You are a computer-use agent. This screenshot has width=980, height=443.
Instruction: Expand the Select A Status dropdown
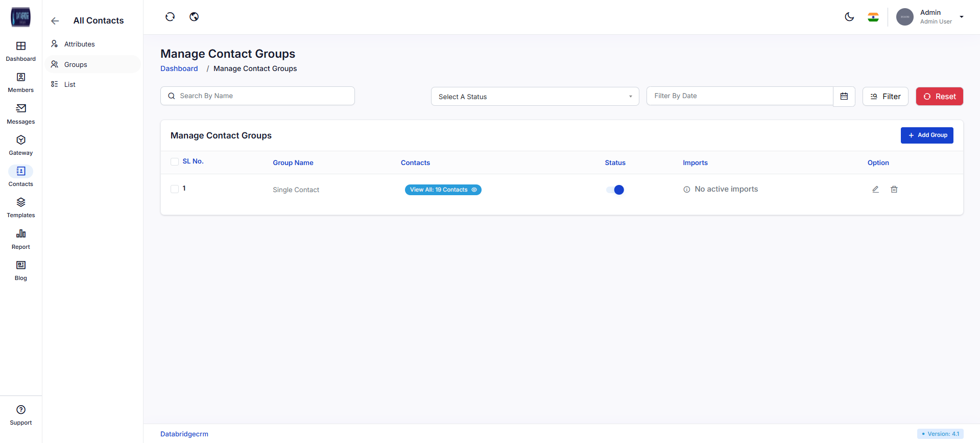pos(535,97)
